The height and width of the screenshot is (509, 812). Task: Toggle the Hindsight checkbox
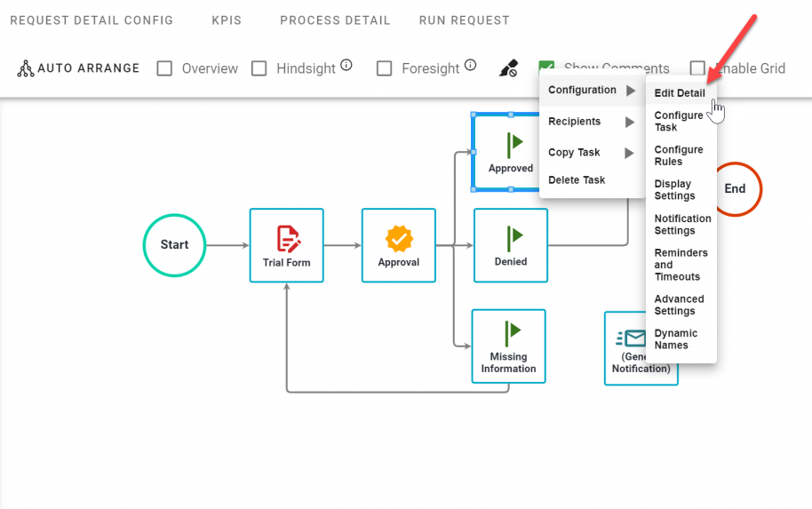[259, 68]
